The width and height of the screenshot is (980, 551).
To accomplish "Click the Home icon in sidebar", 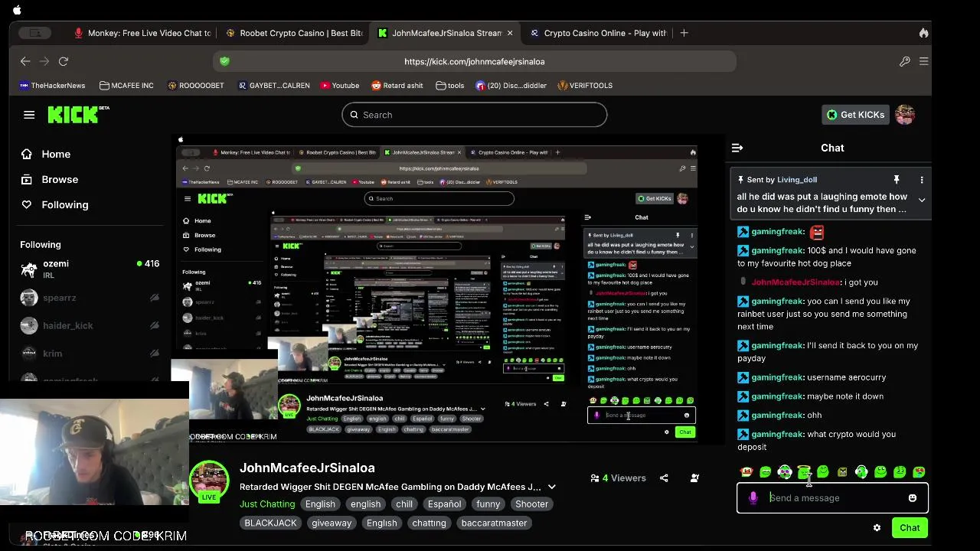I will (27, 154).
